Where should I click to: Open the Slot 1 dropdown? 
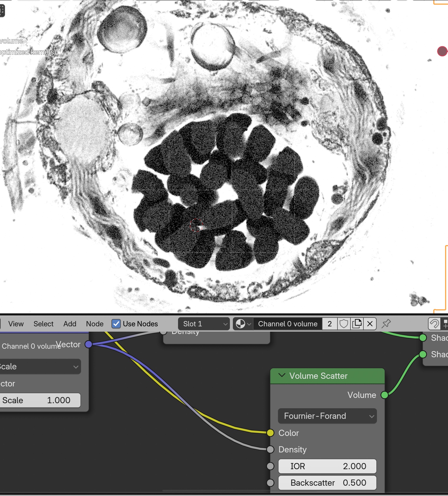(x=204, y=324)
